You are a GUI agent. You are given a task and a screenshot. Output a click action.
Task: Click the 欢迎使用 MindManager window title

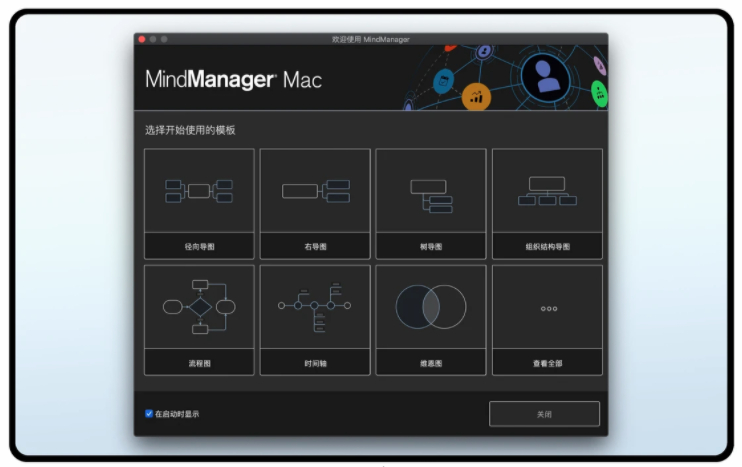click(x=371, y=39)
